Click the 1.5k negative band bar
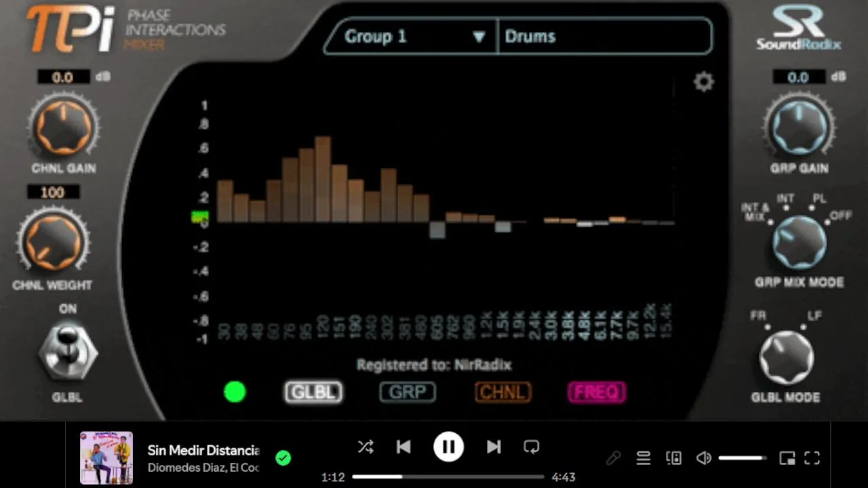The image size is (868, 488). tap(502, 227)
